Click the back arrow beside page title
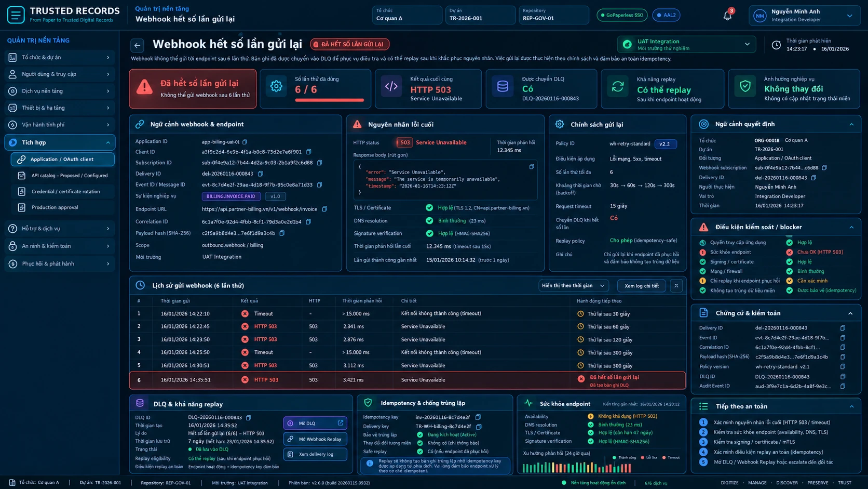This screenshot has width=868, height=489. [137, 45]
